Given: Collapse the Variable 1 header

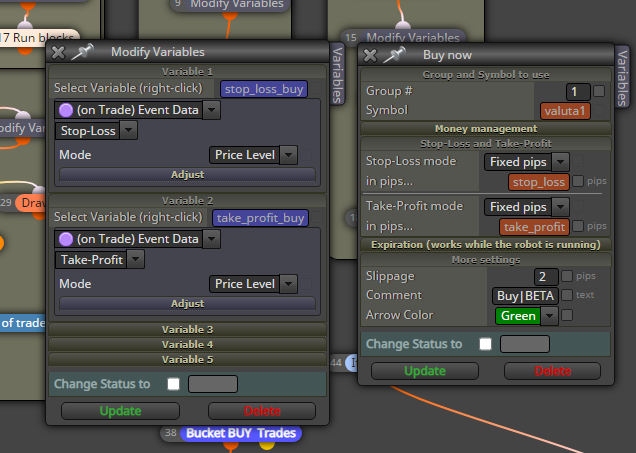Looking at the screenshot, I should (187, 72).
